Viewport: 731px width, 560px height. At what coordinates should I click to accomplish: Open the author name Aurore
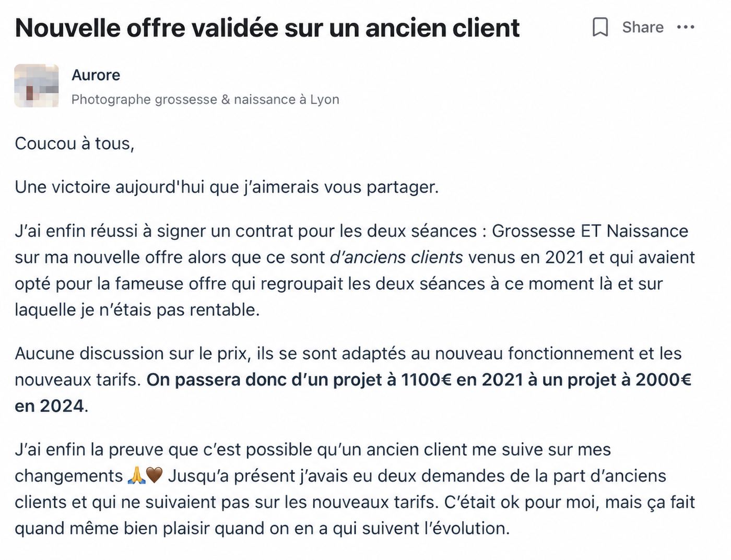(96, 75)
